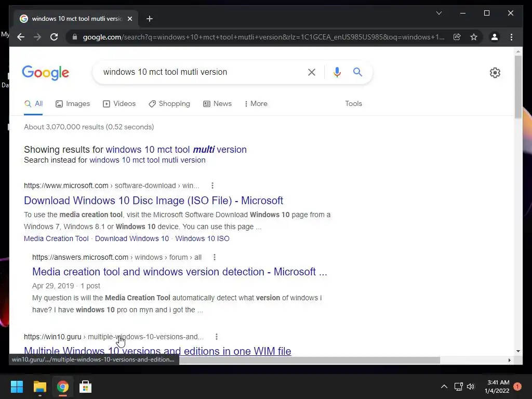The image size is (532, 399).
Task: Click the vertical scrollbar thumb
Action: (518, 87)
